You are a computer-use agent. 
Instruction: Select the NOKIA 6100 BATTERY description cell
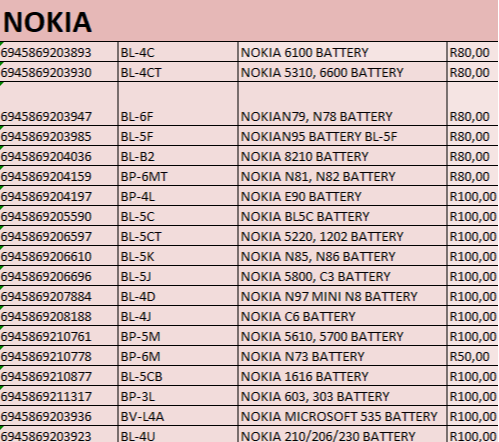pyautogui.click(x=342, y=52)
